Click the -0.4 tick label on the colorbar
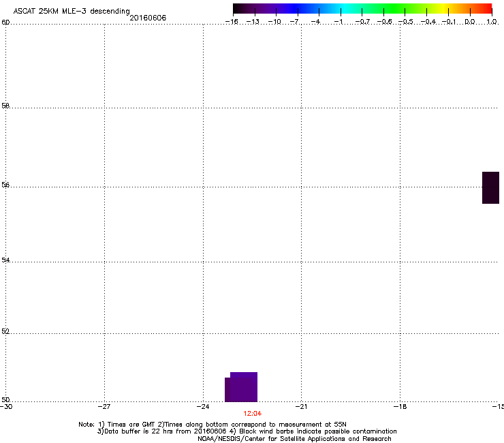 (428, 22)
